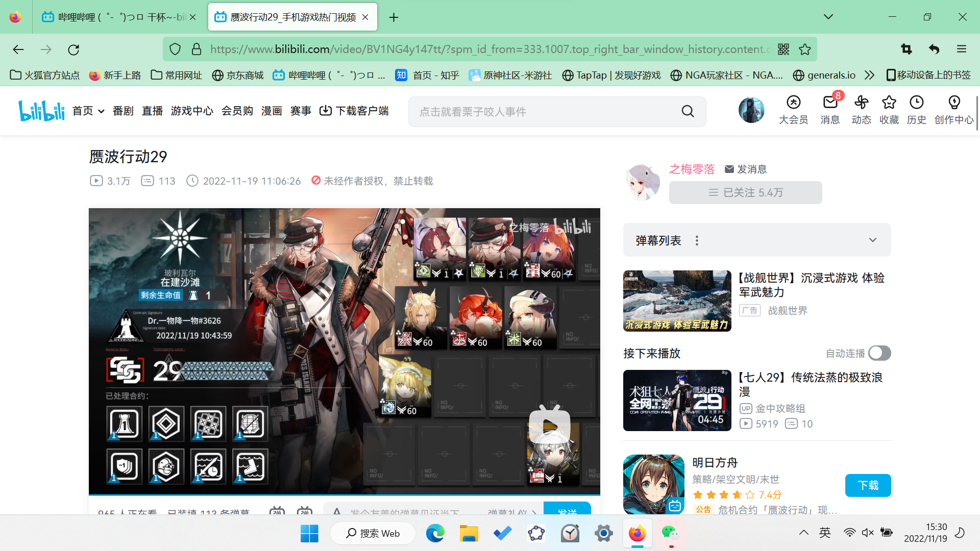Open the 赛事 navigation item
This screenshot has width=980, height=551.
click(301, 111)
